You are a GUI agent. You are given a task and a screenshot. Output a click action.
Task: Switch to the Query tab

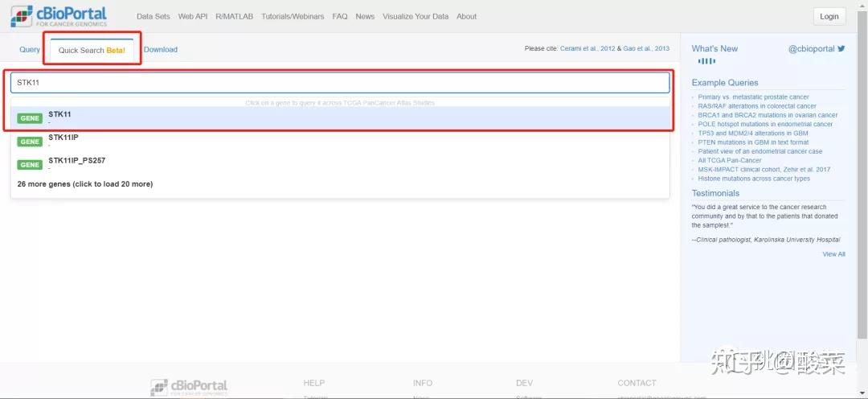[x=30, y=49]
